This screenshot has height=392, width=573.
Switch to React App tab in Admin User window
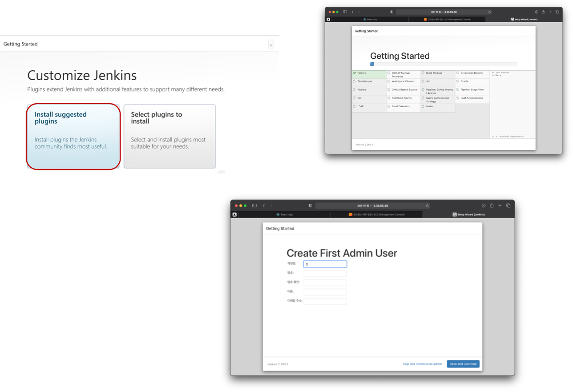point(285,214)
